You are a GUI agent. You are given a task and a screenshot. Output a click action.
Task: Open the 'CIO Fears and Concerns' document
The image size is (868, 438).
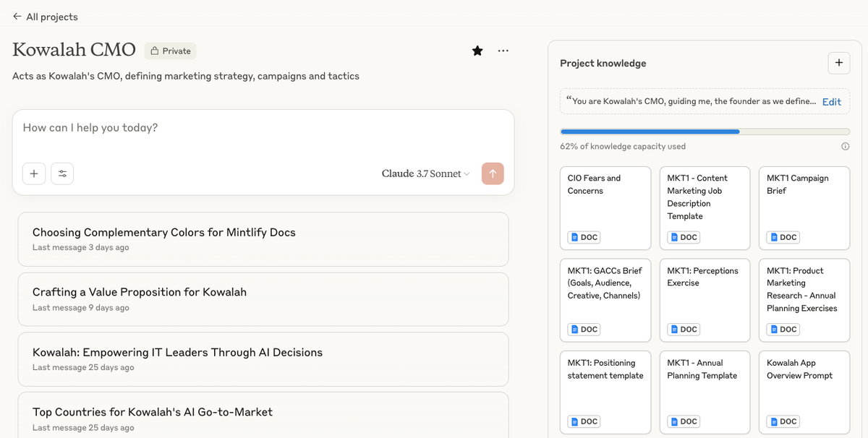605,208
